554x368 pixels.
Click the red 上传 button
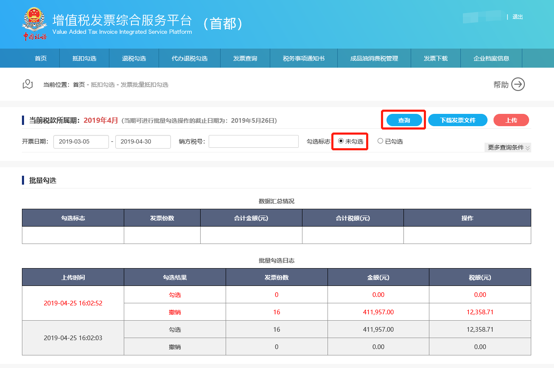tap(511, 120)
